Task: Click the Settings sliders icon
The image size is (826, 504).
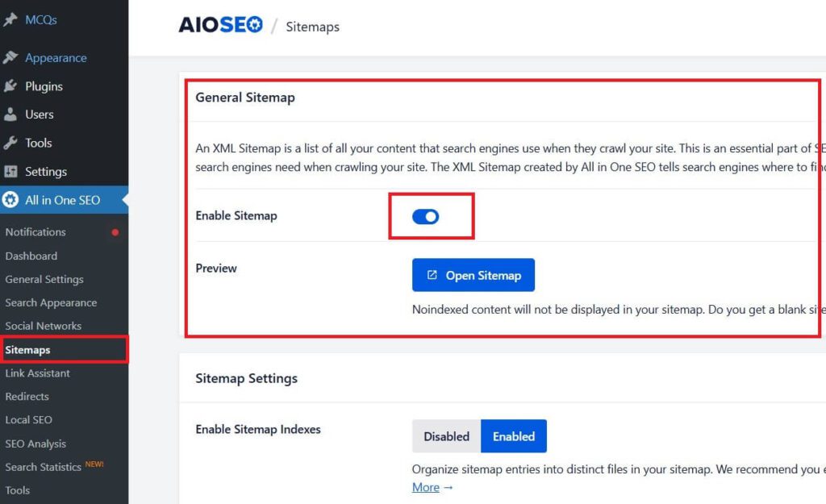Action: 10,171
